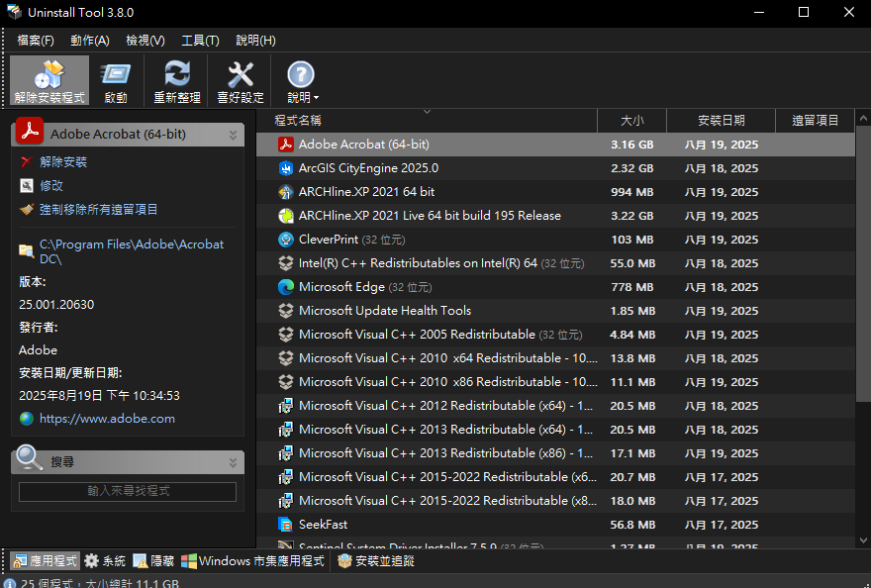Open the https://www.adobe.com link
The height and width of the screenshot is (588, 871).
[x=107, y=419]
